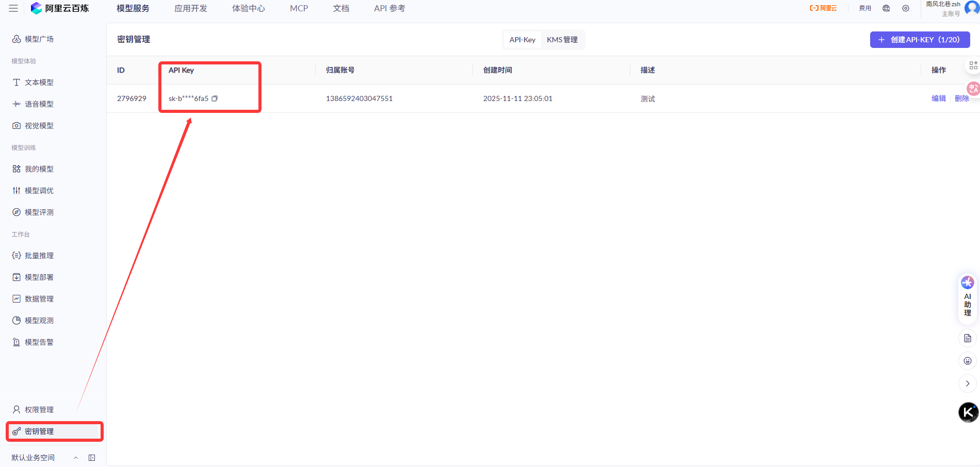The image size is (980, 467).
Task: Open the hamburger menu icon
Action: tap(13, 8)
